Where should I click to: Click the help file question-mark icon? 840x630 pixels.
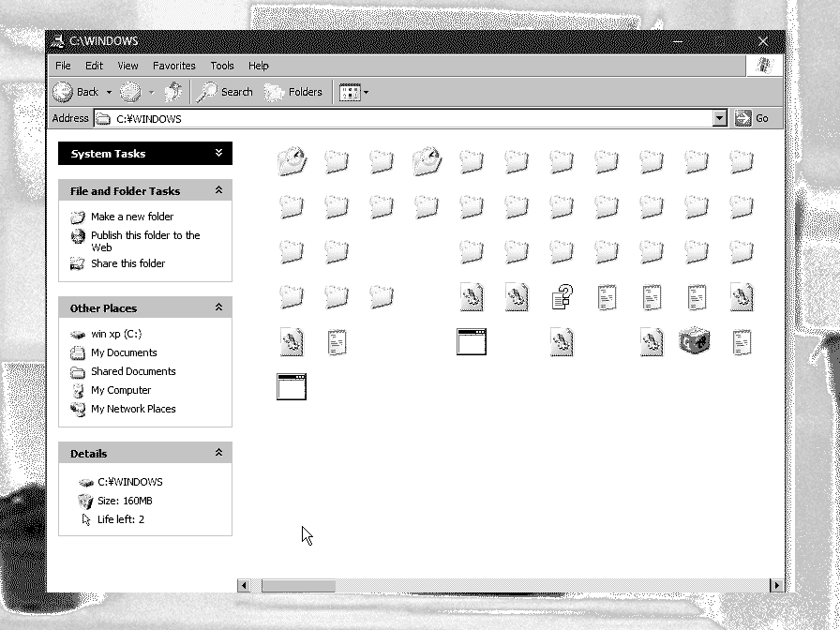point(562,297)
